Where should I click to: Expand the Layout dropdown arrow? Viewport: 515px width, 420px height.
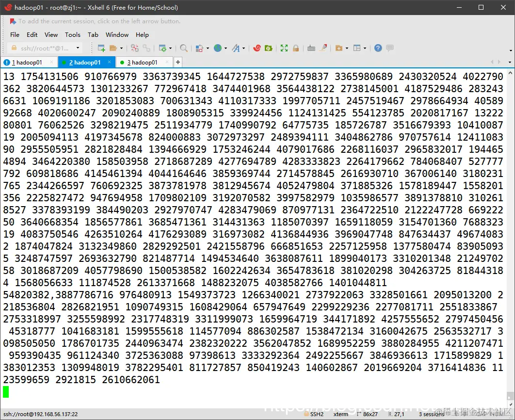pyautogui.click(x=365, y=48)
